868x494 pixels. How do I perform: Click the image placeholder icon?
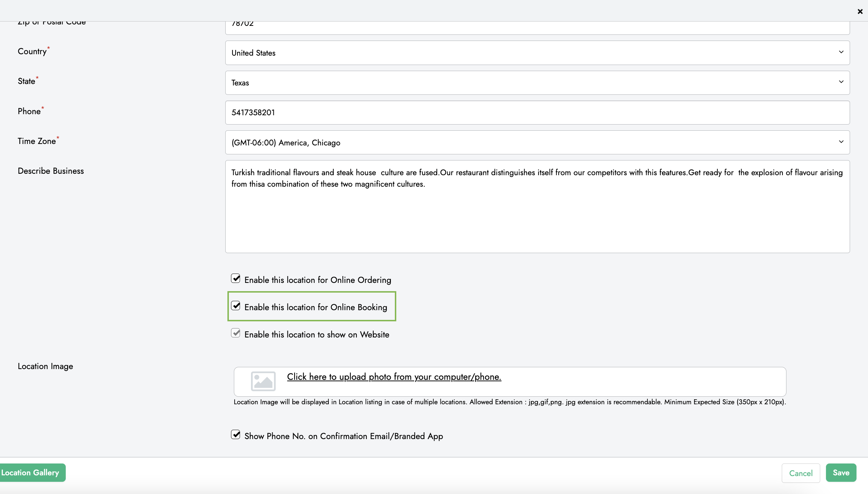[263, 381]
